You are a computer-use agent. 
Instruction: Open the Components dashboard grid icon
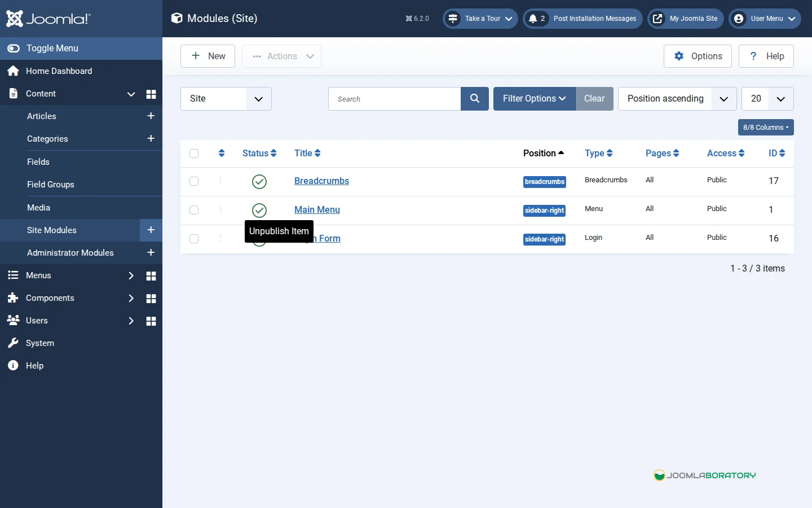pyautogui.click(x=151, y=299)
